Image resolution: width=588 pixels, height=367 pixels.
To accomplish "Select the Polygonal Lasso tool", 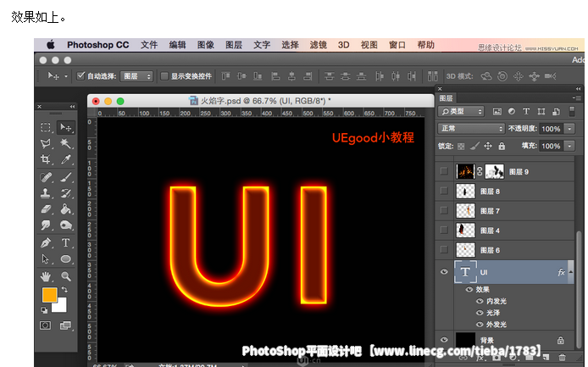I will [x=46, y=143].
